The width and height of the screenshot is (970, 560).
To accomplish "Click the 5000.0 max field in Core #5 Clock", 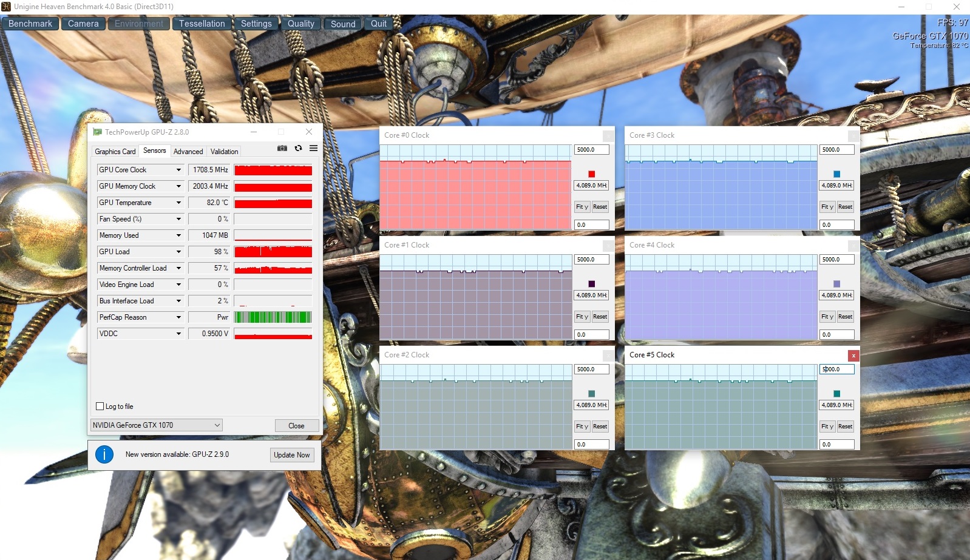I will pyautogui.click(x=837, y=369).
